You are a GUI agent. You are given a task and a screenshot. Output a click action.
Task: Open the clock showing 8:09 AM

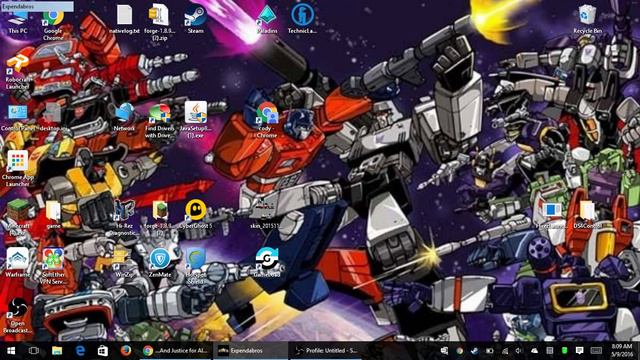(622, 351)
